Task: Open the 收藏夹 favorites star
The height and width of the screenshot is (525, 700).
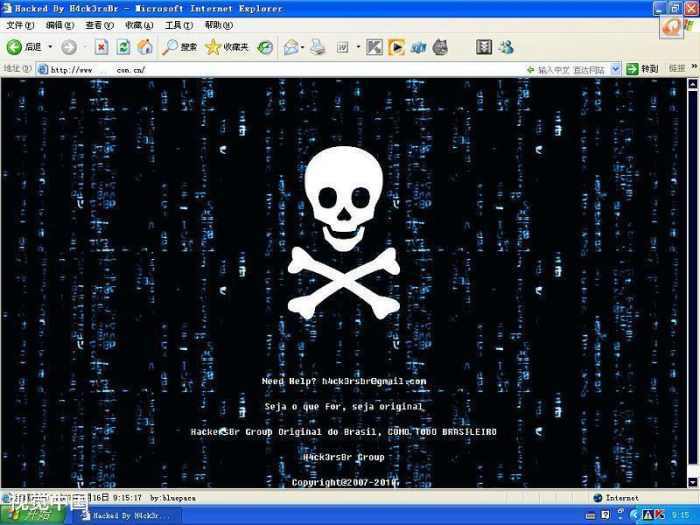Action: tap(226, 47)
